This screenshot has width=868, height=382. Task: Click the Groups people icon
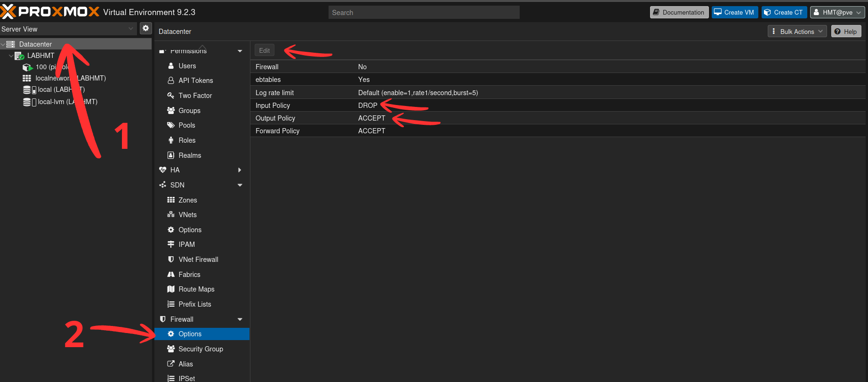tap(171, 111)
